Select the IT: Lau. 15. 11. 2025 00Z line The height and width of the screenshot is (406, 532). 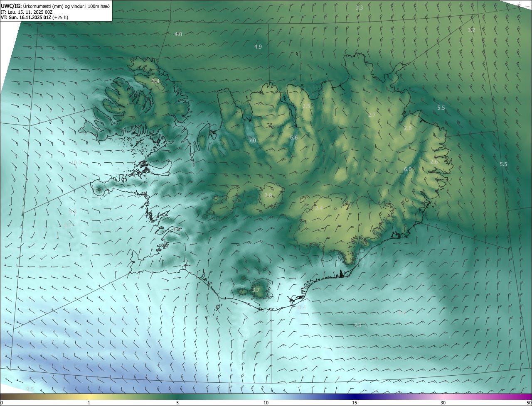click(27, 12)
